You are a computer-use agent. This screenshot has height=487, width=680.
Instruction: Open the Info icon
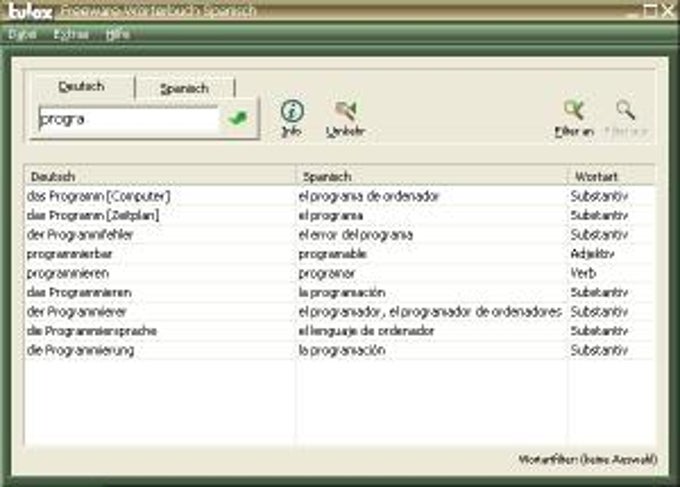pyautogui.click(x=292, y=118)
